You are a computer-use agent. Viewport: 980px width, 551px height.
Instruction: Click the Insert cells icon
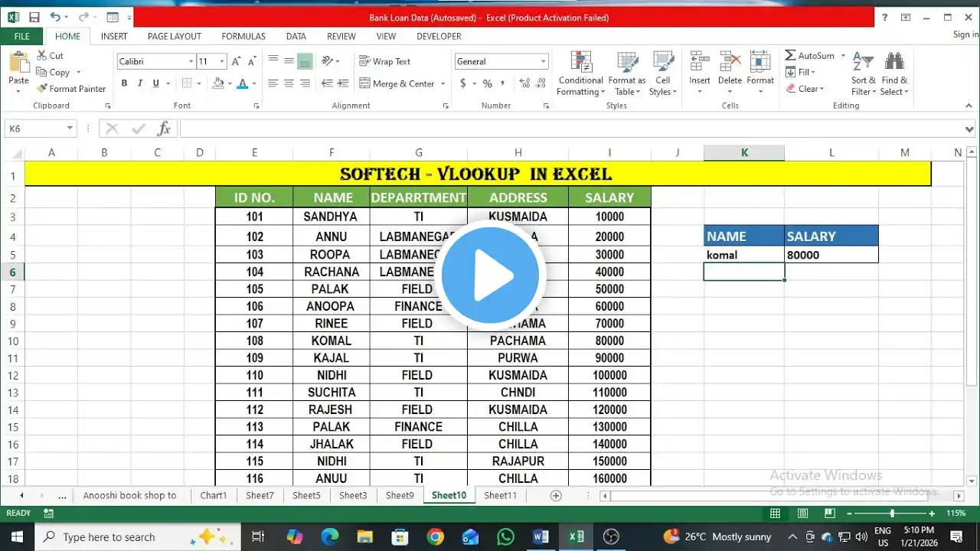[x=699, y=63]
